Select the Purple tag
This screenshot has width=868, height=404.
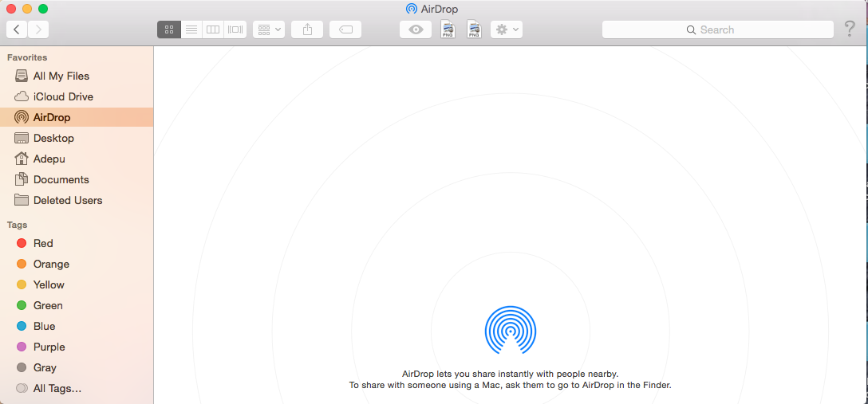[77, 347]
